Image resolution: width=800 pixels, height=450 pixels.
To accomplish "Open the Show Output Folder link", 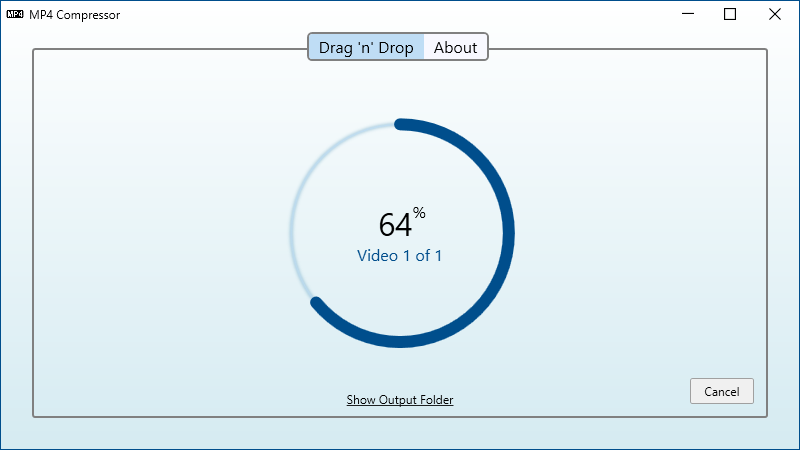I will (400, 399).
